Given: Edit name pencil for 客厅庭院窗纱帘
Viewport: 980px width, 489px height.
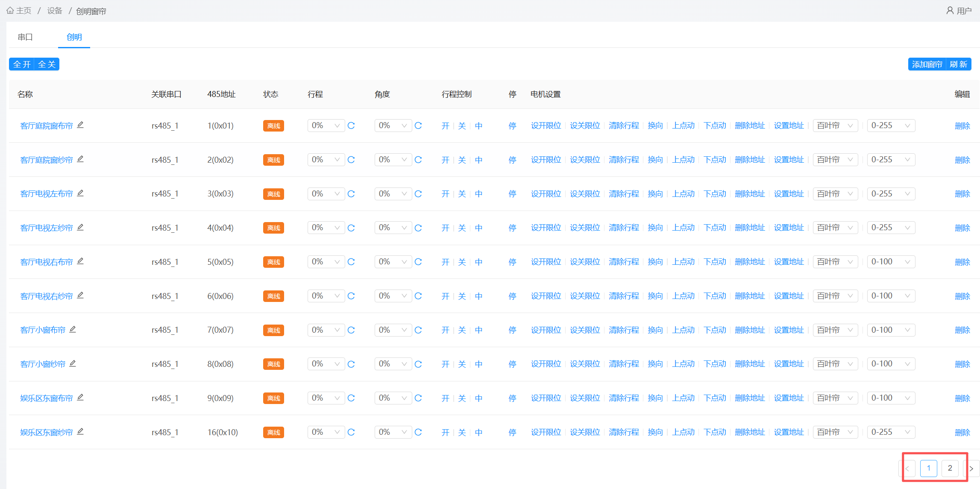Looking at the screenshot, I should [x=80, y=159].
